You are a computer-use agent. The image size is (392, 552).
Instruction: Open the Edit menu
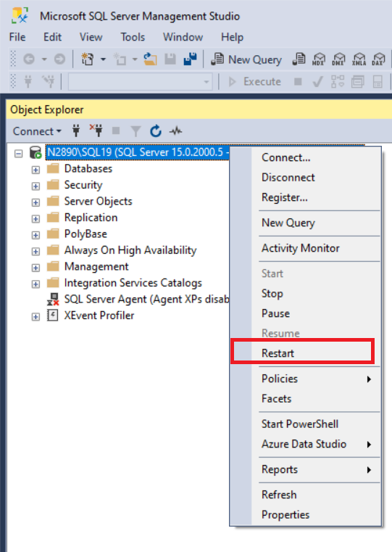(52, 37)
